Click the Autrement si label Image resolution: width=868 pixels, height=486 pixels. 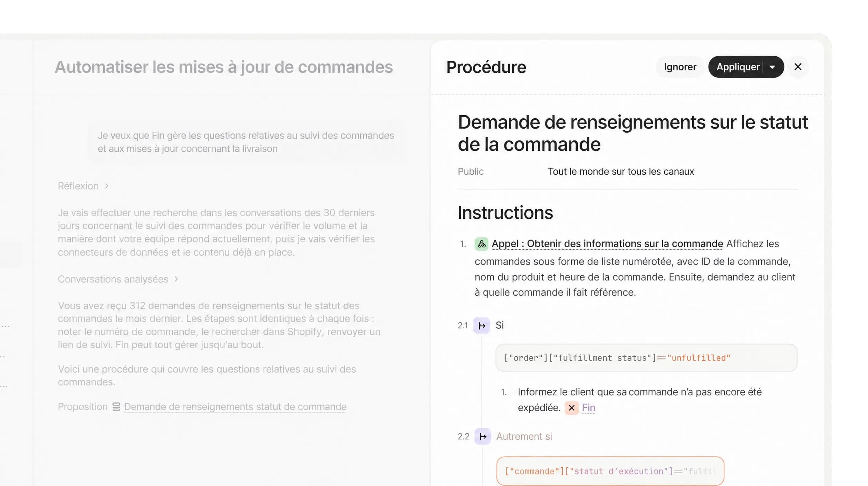(524, 437)
